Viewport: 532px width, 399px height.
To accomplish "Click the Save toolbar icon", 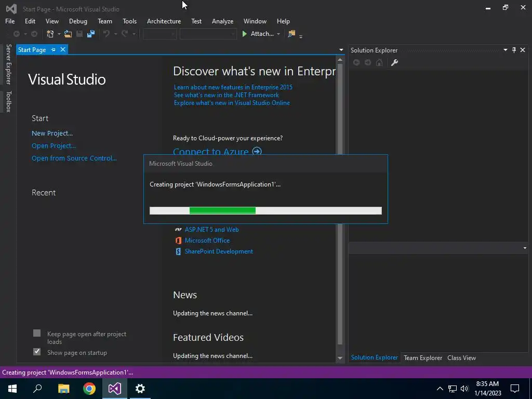I will point(79,34).
